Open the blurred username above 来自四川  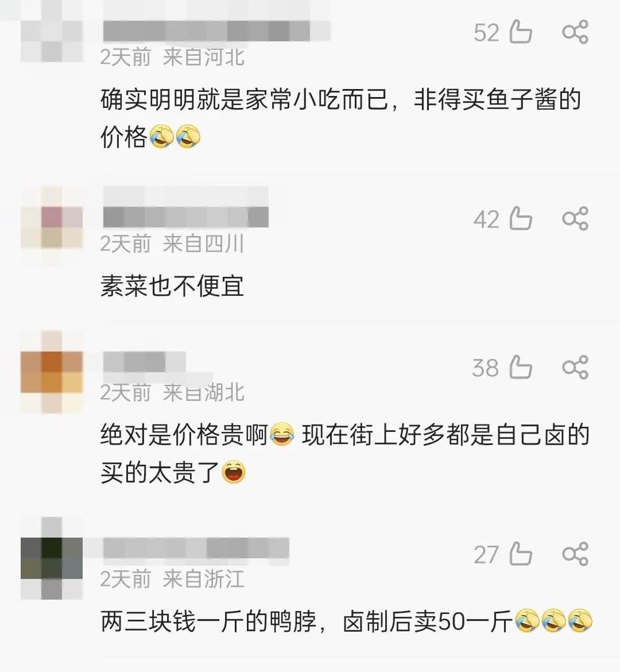point(185,217)
